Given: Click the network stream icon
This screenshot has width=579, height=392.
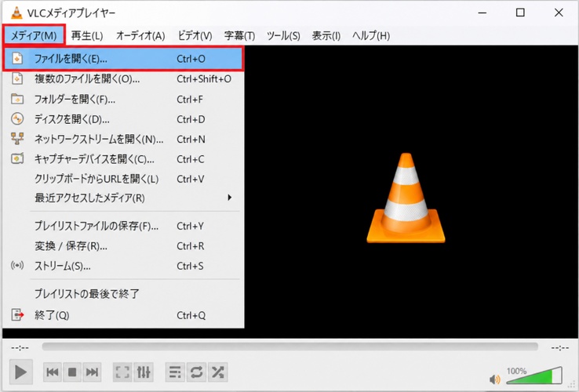Looking at the screenshot, I should click(x=17, y=139).
